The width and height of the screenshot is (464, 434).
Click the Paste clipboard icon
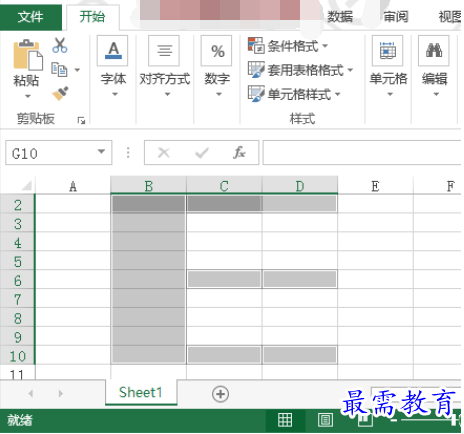coord(28,55)
